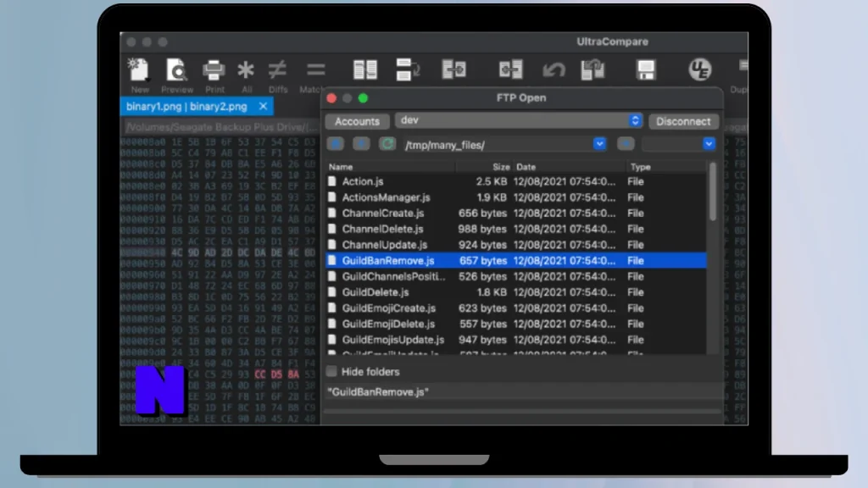Open the filter dropdown at far right
This screenshot has height=488, width=868.
click(x=709, y=144)
